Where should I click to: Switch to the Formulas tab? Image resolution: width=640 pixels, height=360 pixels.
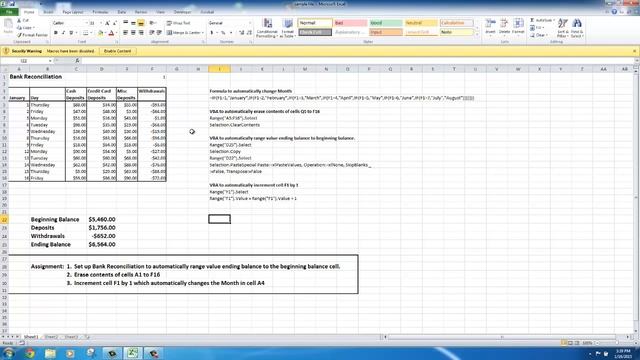(100, 12)
